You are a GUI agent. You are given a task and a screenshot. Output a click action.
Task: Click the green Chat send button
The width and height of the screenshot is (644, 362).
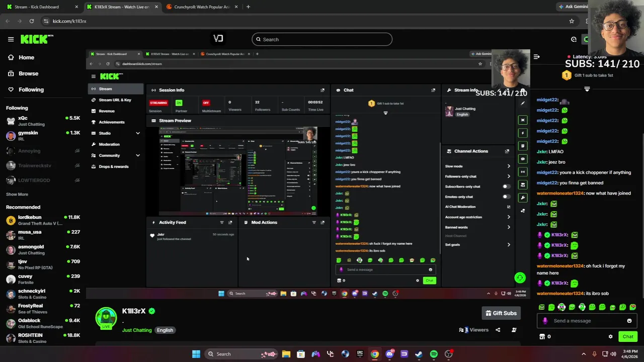(x=628, y=337)
